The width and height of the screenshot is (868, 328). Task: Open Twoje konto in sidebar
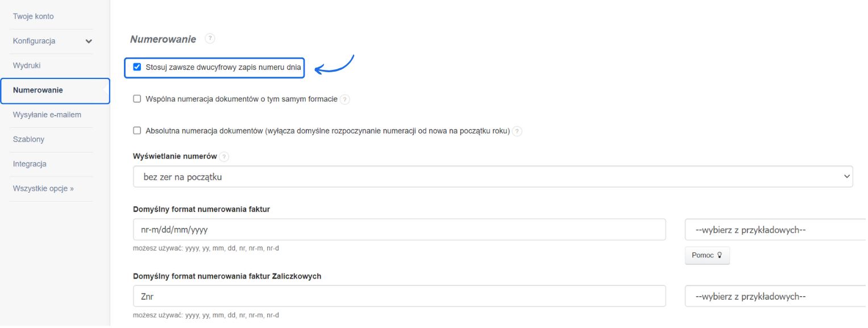(x=34, y=16)
